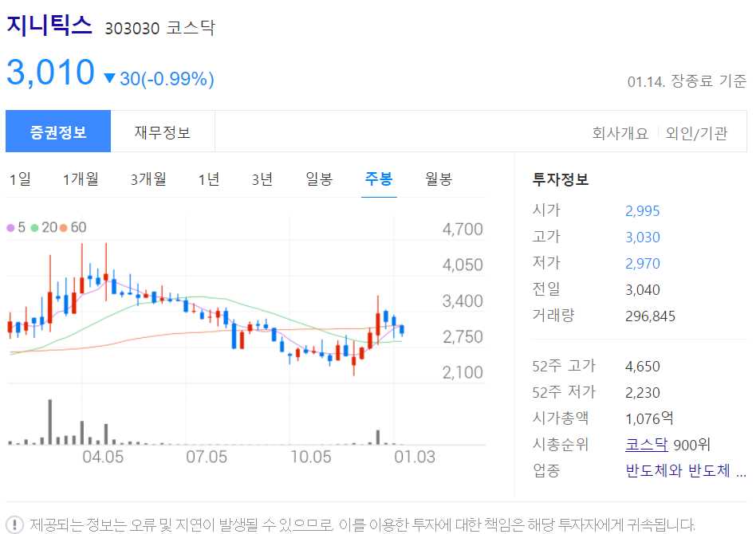Click the 투자정보 section heading
The width and height of the screenshot is (756, 534).
561,180
